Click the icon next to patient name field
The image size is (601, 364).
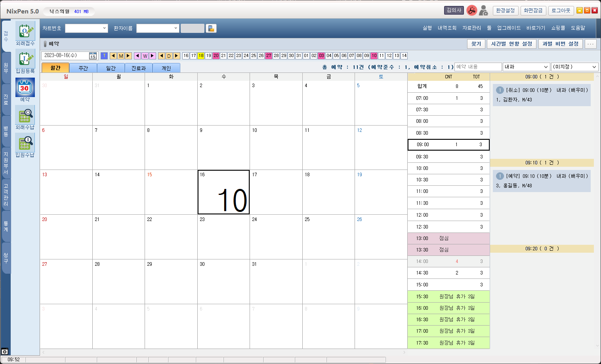(211, 29)
